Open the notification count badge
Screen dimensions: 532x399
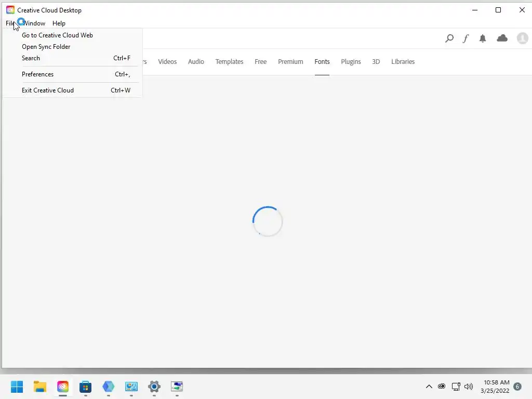517,387
